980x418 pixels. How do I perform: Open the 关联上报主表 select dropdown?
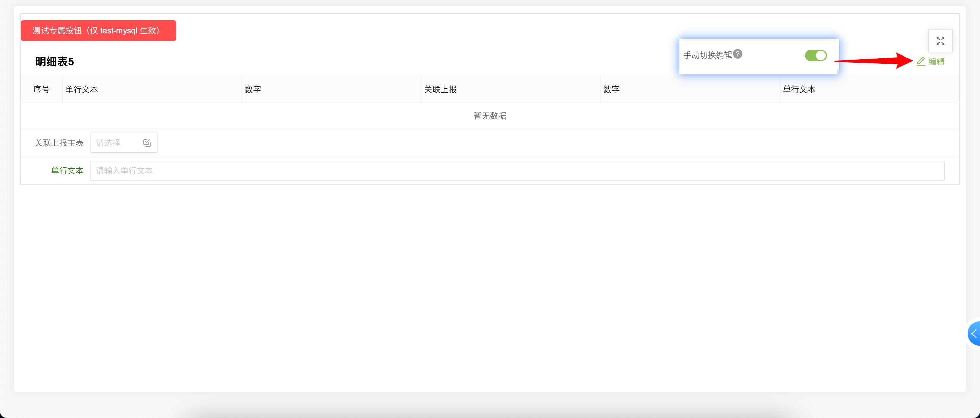pyautogui.click(x=124, y=143)
